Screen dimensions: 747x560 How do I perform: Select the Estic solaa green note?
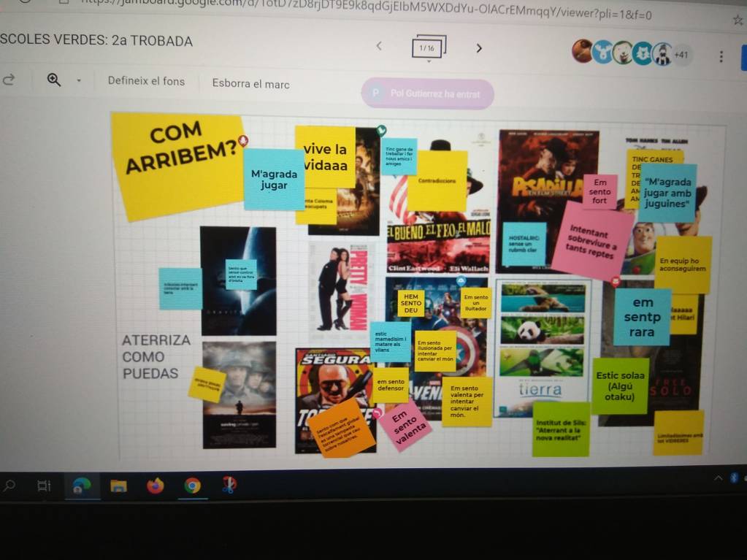pos(620,386)
